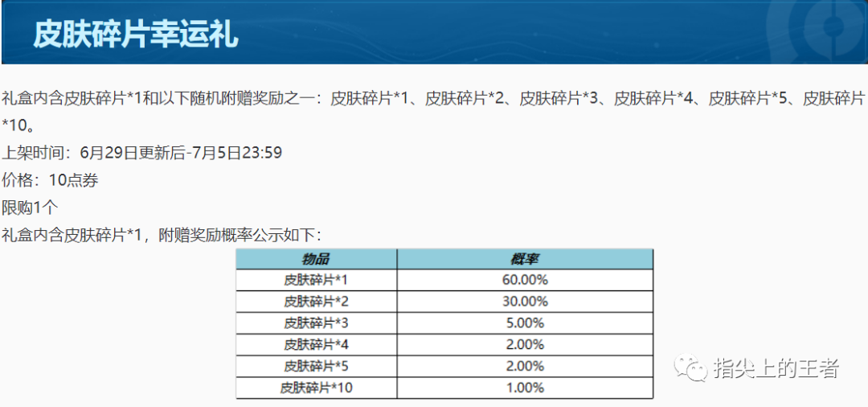This screenshot has height=407, width=868.
Task: Select the cell 皮肤碎片*3 in the table
Action: point(316,323)
